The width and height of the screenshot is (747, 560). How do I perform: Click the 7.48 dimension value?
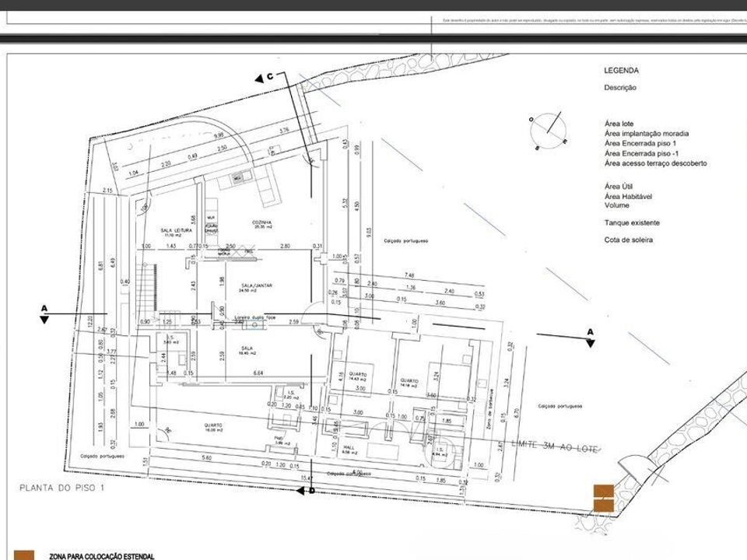[x=409, y=275]
